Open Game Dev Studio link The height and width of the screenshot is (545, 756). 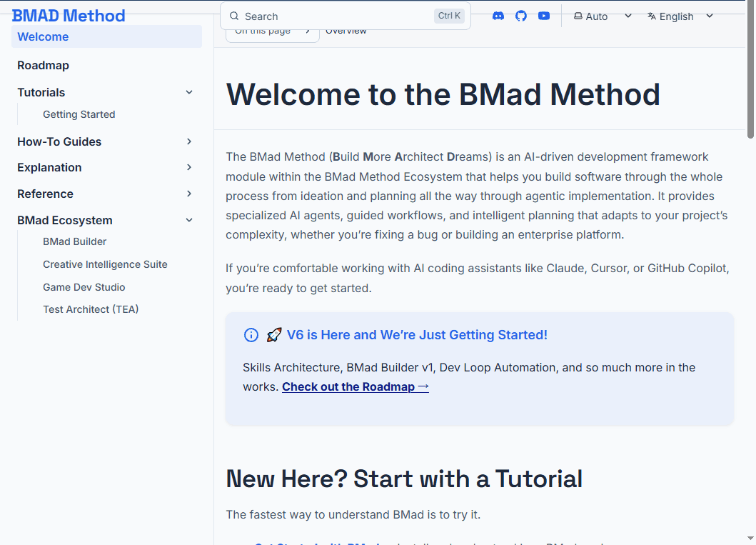(x=84, y=287)
